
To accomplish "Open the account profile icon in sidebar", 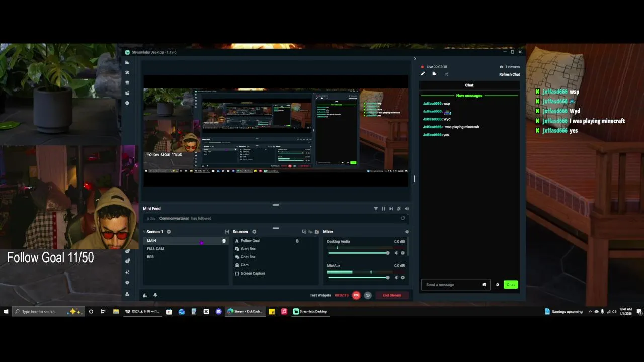I will [127, 294].
